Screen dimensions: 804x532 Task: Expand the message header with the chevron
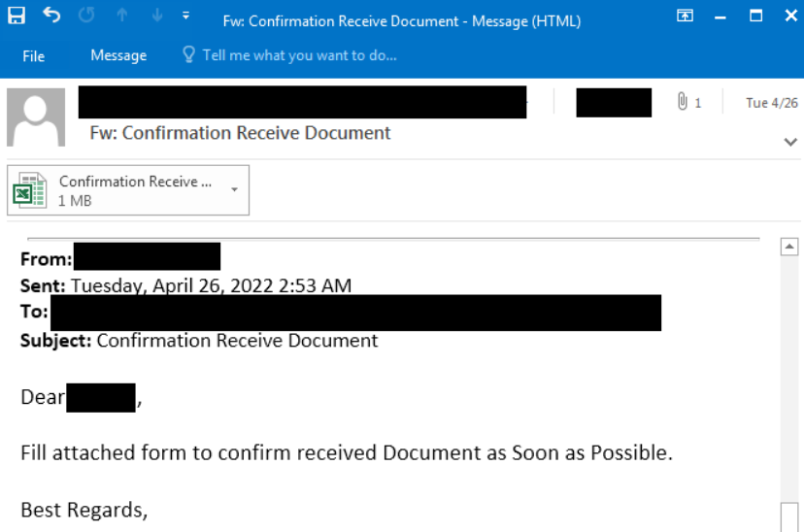coord(789,142)
